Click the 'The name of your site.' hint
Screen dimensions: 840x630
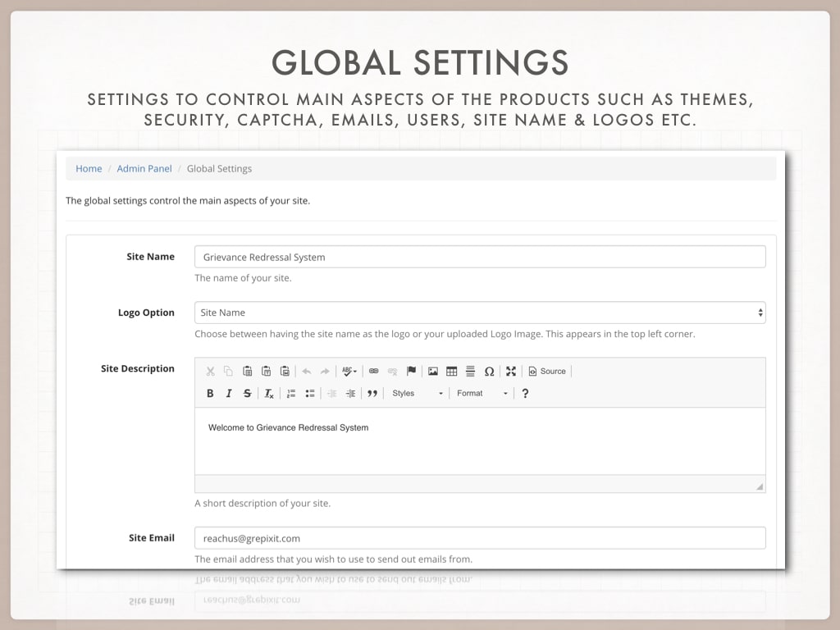point(243,278)
